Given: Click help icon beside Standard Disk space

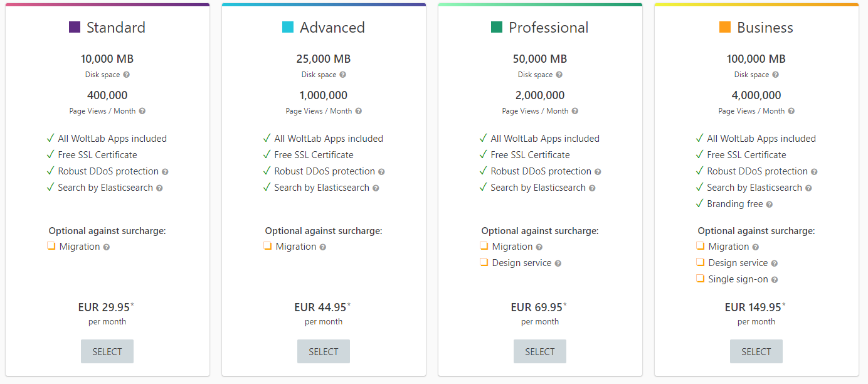Looking at the screenshot, I should (127, 75).
